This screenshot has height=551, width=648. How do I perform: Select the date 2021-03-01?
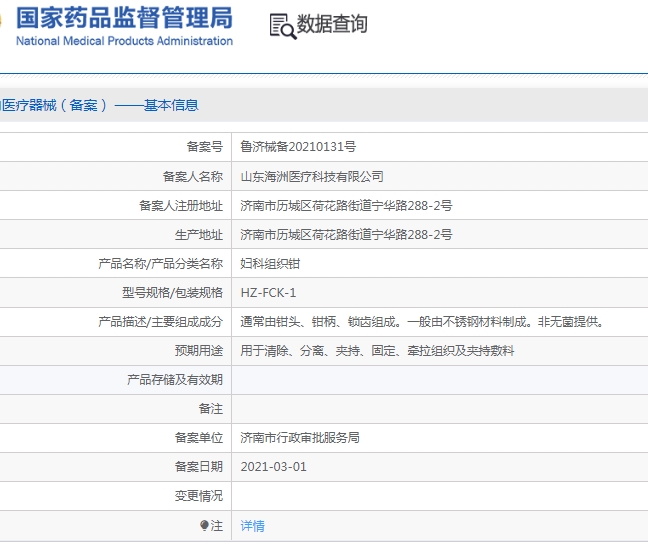coord(274,467)
